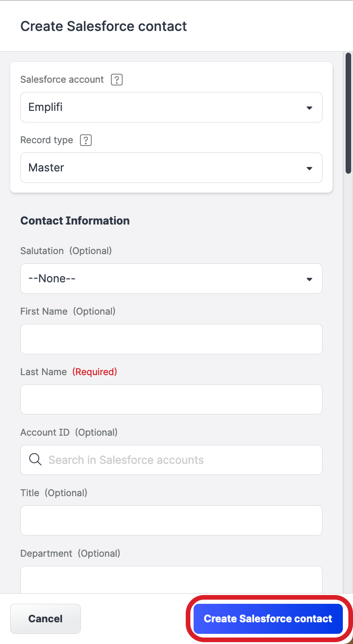Click the Contact Information section heading
This screenshot has height=644, width=353.
pos(75,221)
